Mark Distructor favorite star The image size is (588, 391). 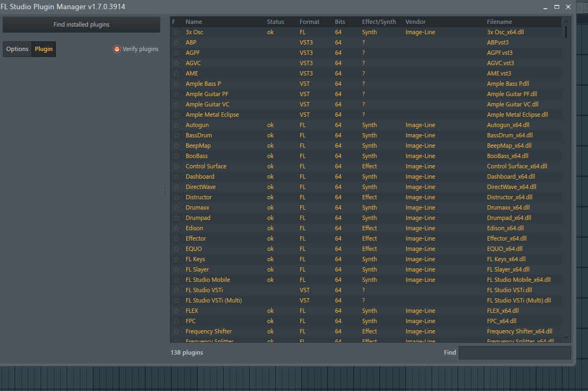(x=176, y=197)
